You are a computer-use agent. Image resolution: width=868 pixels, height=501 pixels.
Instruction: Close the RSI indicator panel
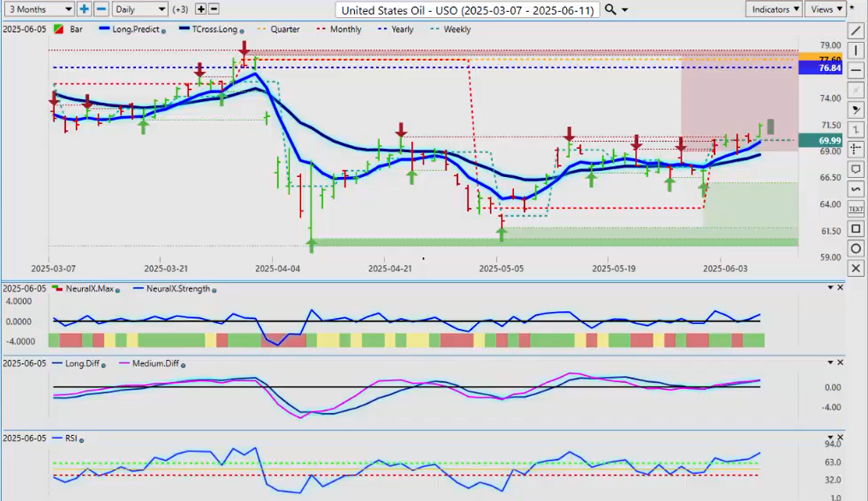coord(841,438)
